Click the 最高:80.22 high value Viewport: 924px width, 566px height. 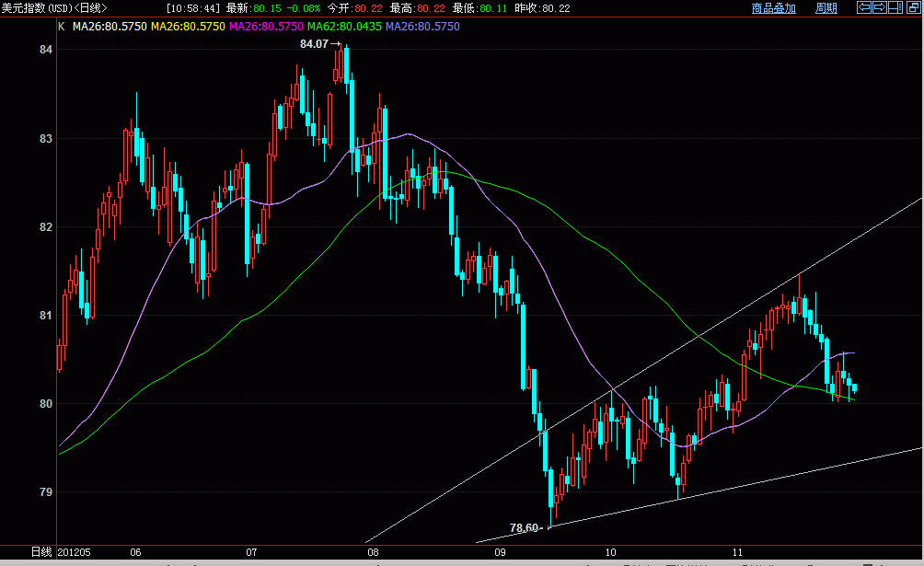tap(417, 8)
